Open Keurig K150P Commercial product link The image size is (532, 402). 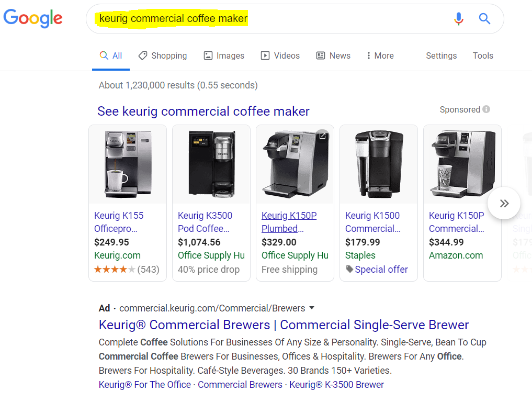tap(456, 222)
